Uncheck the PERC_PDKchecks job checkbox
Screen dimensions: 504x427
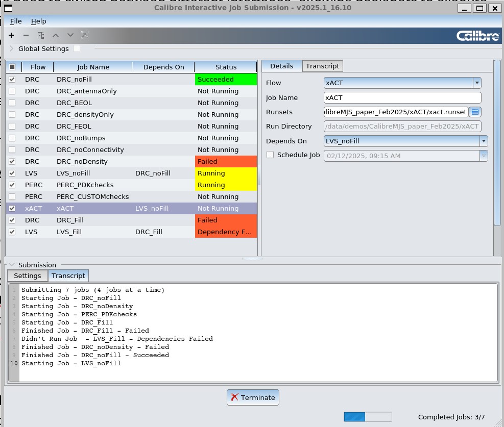(x=12, y=185)
